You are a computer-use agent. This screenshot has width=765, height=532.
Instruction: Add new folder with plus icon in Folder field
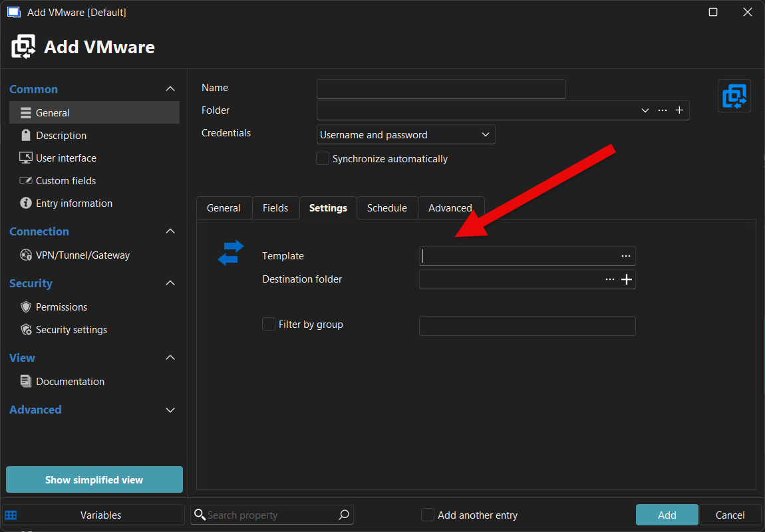point(679,110)
